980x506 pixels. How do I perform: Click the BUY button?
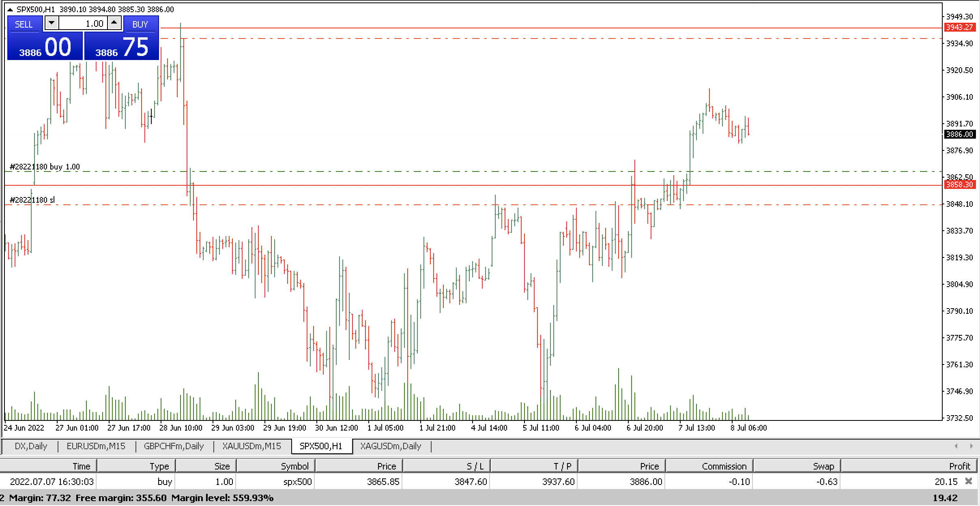click(140, 24)
